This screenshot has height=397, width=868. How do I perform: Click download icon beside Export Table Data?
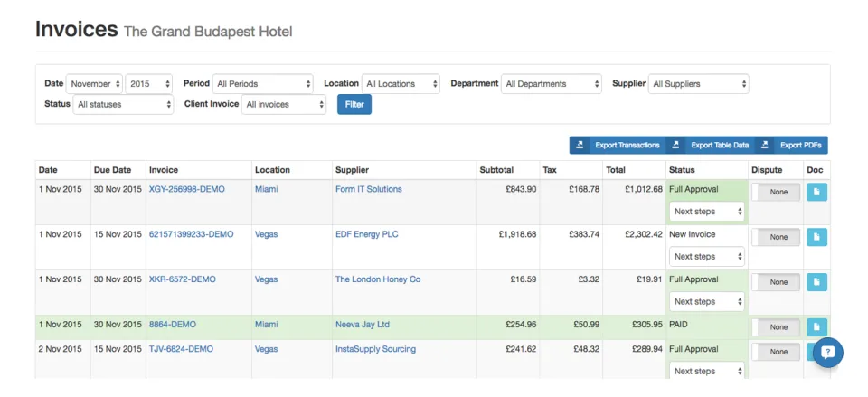(675, 145)
